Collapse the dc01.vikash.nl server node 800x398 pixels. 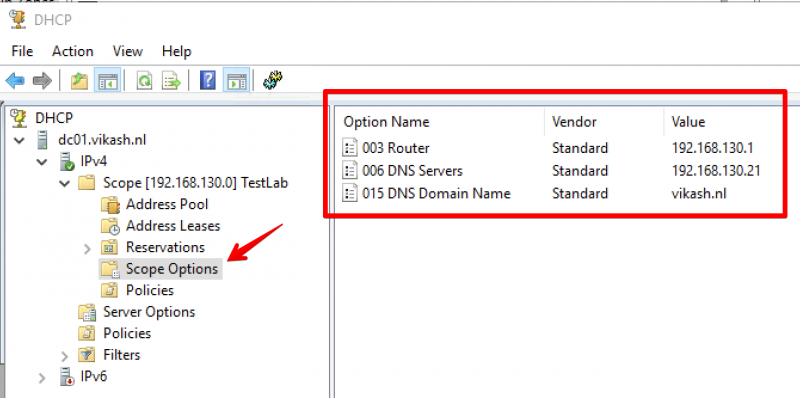point(19,140)
